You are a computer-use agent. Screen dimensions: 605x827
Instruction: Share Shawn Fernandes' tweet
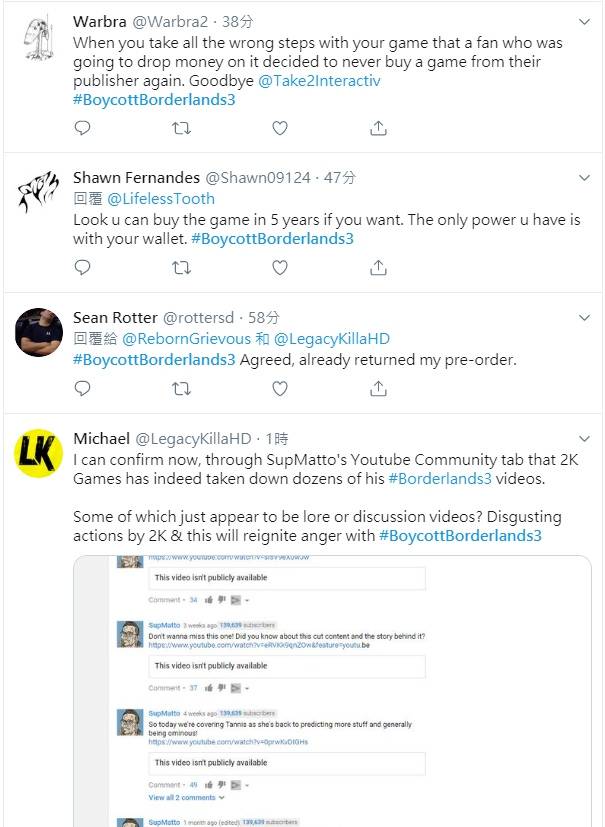(x=379, y=267)
